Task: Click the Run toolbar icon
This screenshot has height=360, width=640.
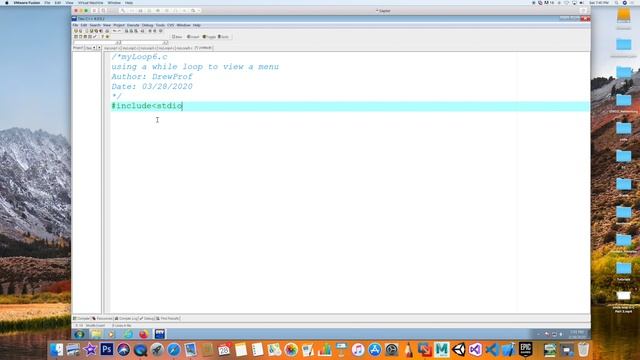Action: coord(80,37)
